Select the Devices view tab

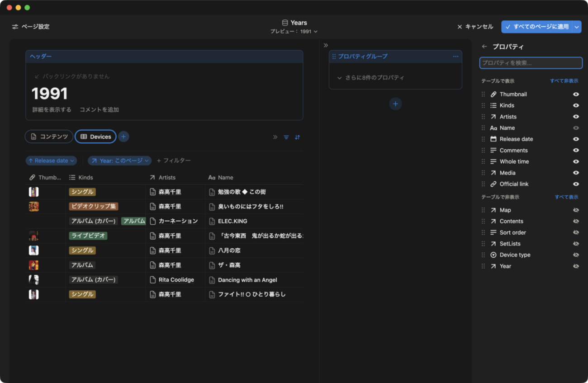pyautogui.click(x=95, y=137)
